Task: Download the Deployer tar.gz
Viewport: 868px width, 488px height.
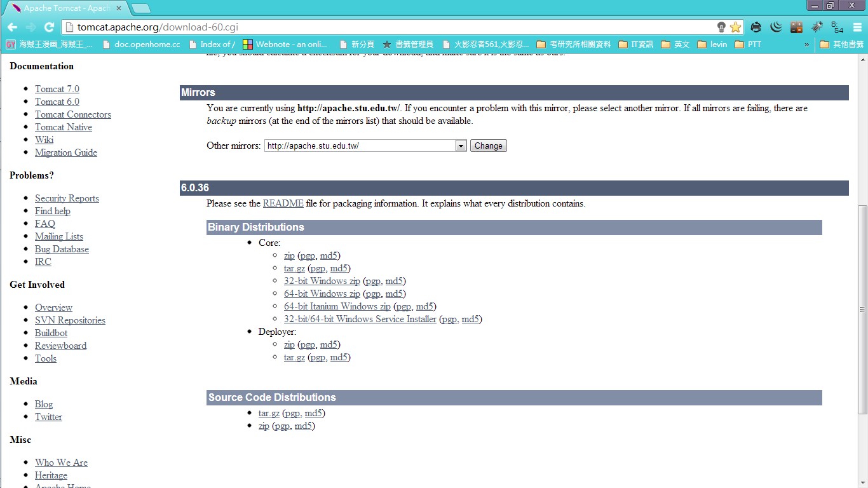Action: click(x=294, y=357)
